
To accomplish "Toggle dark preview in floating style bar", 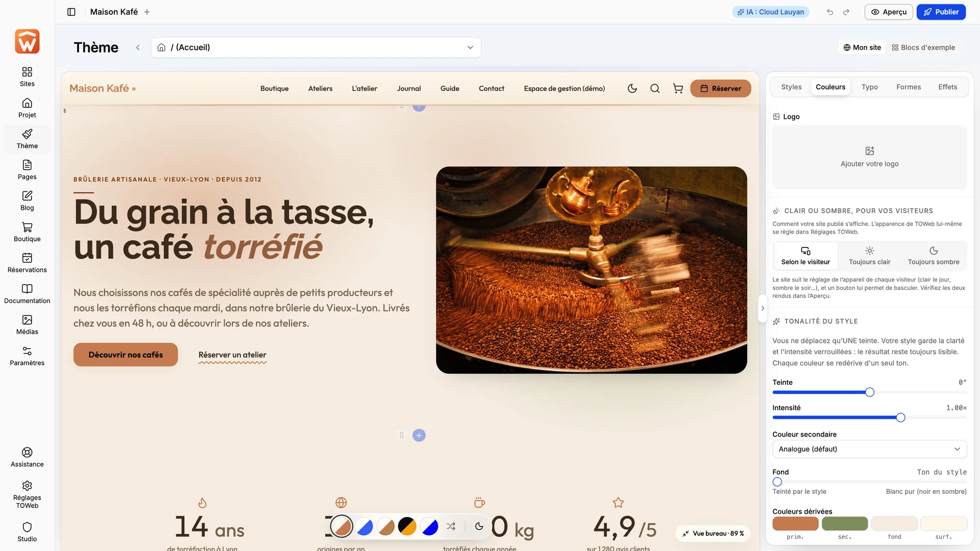I will 479,526.
